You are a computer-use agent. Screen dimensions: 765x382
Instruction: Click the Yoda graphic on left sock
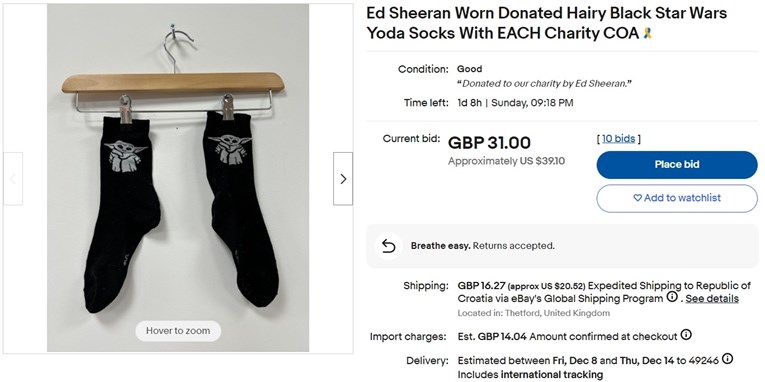(x=125, y=156)
